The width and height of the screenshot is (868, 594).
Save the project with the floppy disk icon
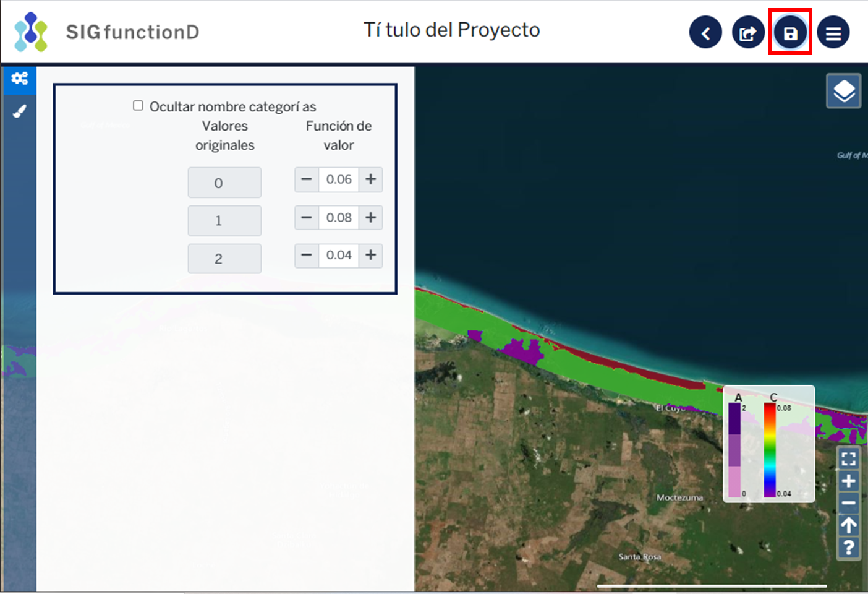coord(790,32)
